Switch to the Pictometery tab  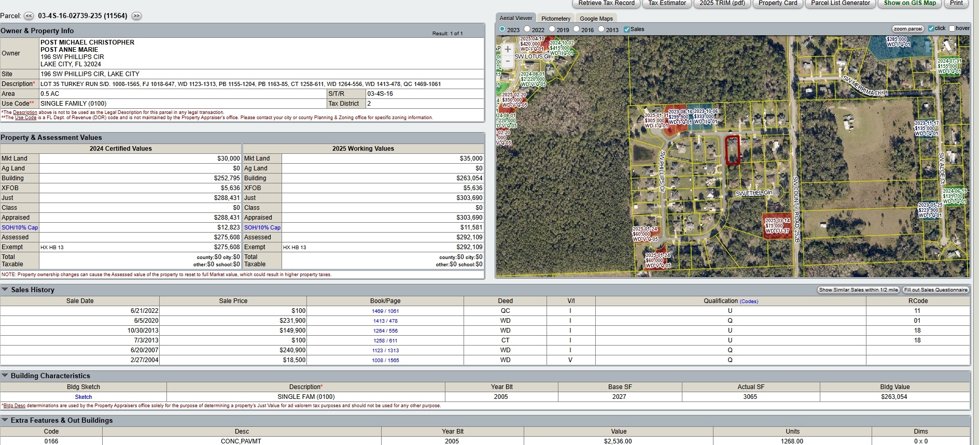[x=556, y=19]
